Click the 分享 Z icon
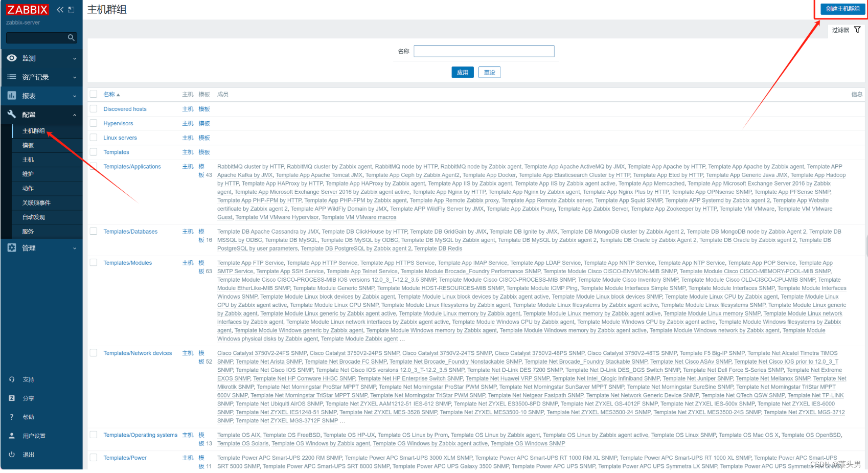 coord(12,398)
